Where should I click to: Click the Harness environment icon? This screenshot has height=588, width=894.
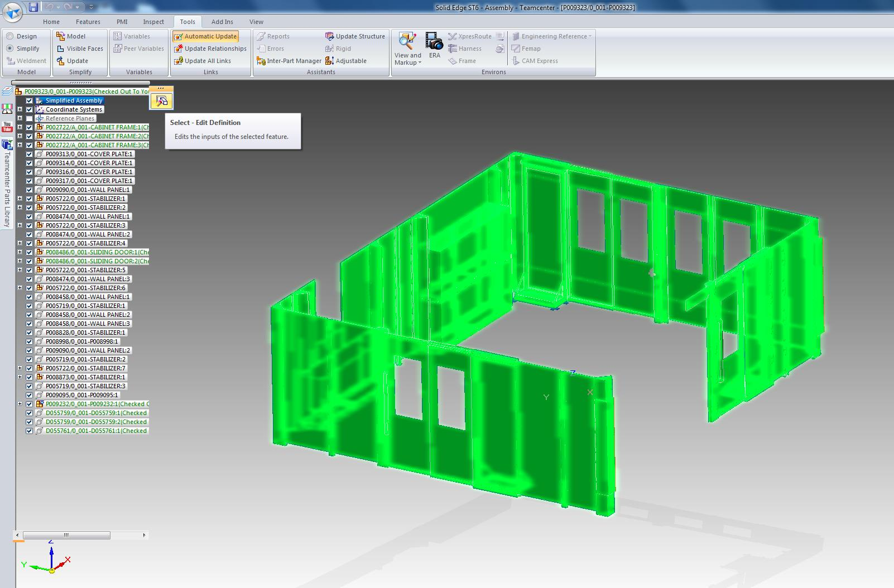[x=453, y=49]
